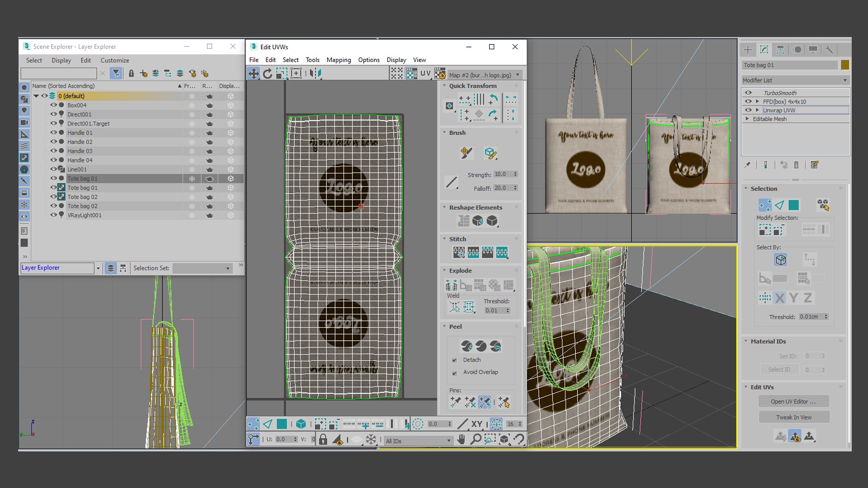Screen dimensions: 868x488
Task: Toggle visibility of Line001 in Scene Explorer
Action: click(x=53, y=169)
